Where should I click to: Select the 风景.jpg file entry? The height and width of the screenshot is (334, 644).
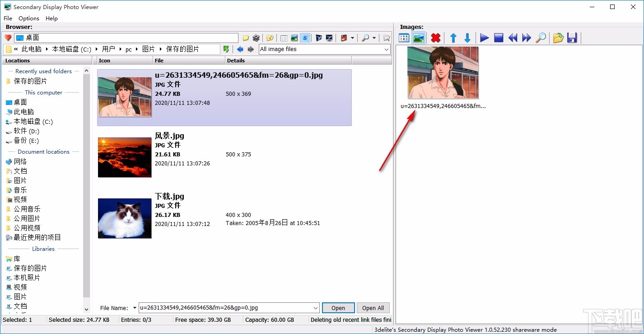tap(224, 157)
